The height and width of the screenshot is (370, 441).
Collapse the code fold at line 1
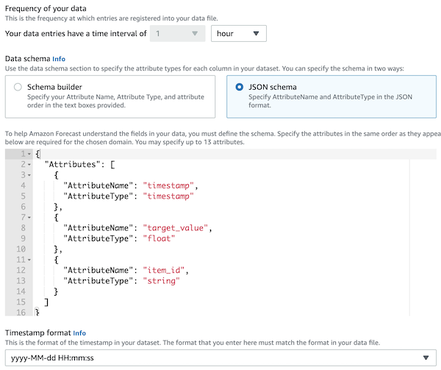coord(29,154)
